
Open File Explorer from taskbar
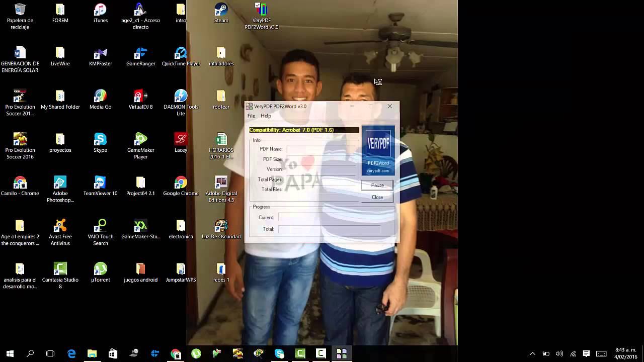(92, 353)
